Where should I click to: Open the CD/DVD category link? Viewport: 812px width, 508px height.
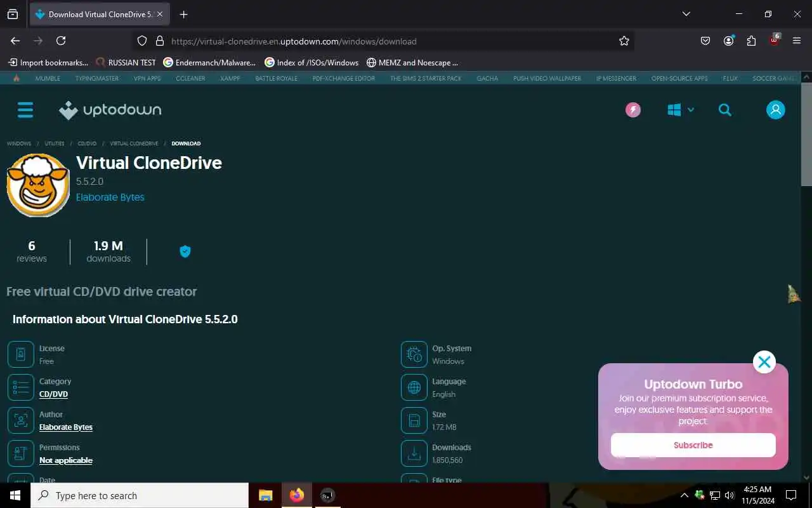[53, 394]
